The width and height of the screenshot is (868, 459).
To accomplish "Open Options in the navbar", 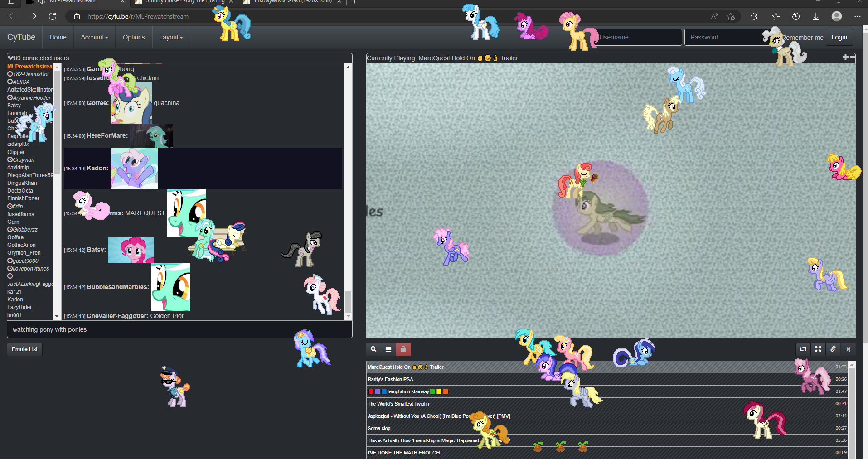I will [134, 37].
